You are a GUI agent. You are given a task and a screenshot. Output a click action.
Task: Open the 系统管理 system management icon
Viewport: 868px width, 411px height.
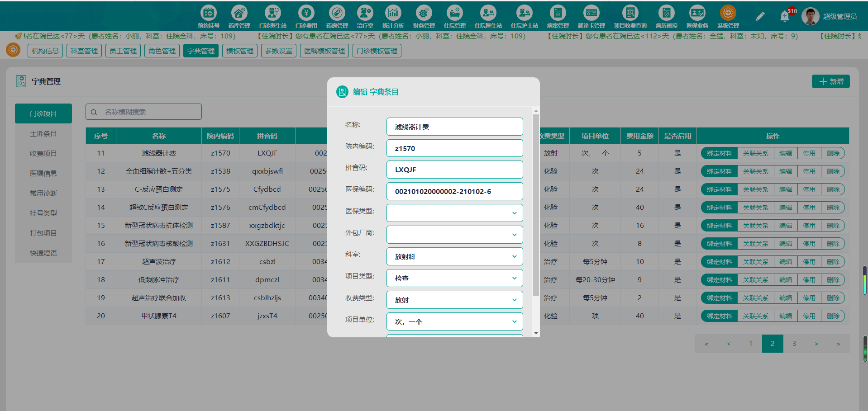point(728,17)
